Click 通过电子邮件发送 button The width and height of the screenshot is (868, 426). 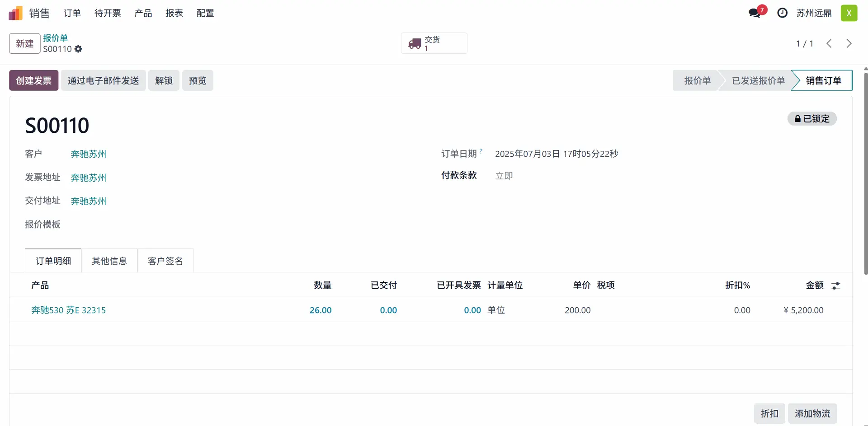[x=104, y=80]
